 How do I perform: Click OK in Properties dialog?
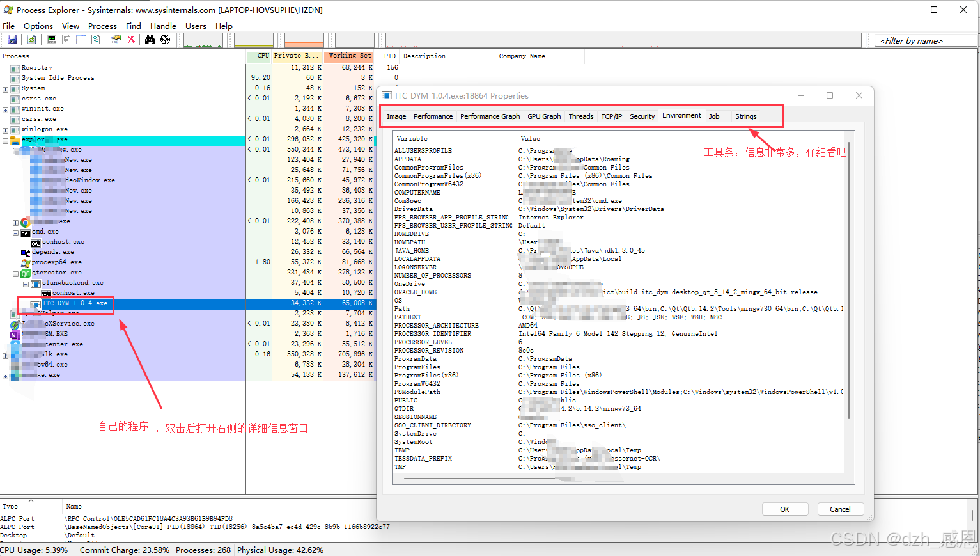pyautogui.click(x=785, y=509)
